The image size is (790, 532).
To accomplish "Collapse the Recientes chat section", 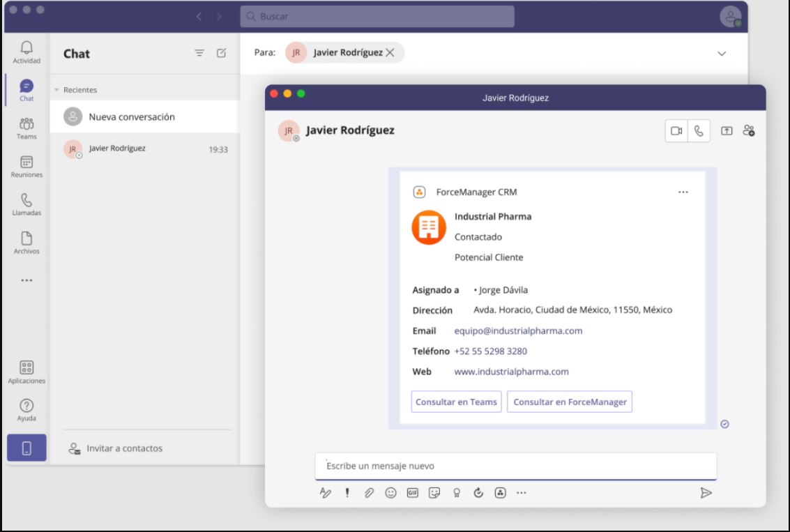I will pos(57,90).
